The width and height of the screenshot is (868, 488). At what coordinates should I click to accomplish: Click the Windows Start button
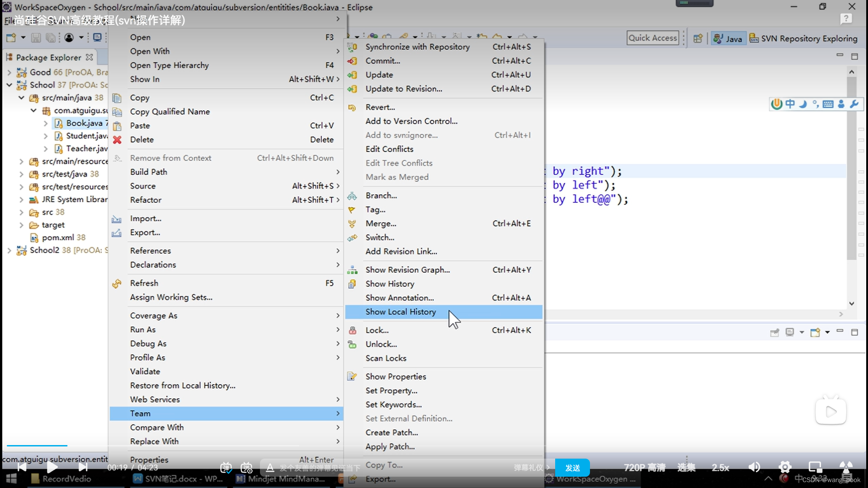tap(11, 479)
